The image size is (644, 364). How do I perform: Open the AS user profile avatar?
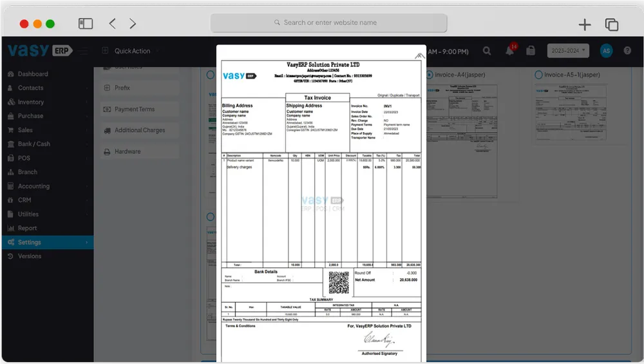pyautogui.click(x=606, y=50)
